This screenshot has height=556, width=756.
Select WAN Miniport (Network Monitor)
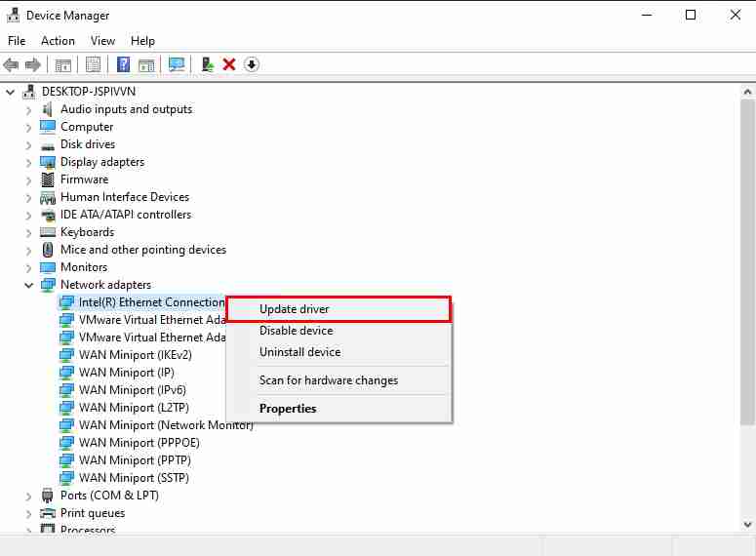[x=166, y=425]
